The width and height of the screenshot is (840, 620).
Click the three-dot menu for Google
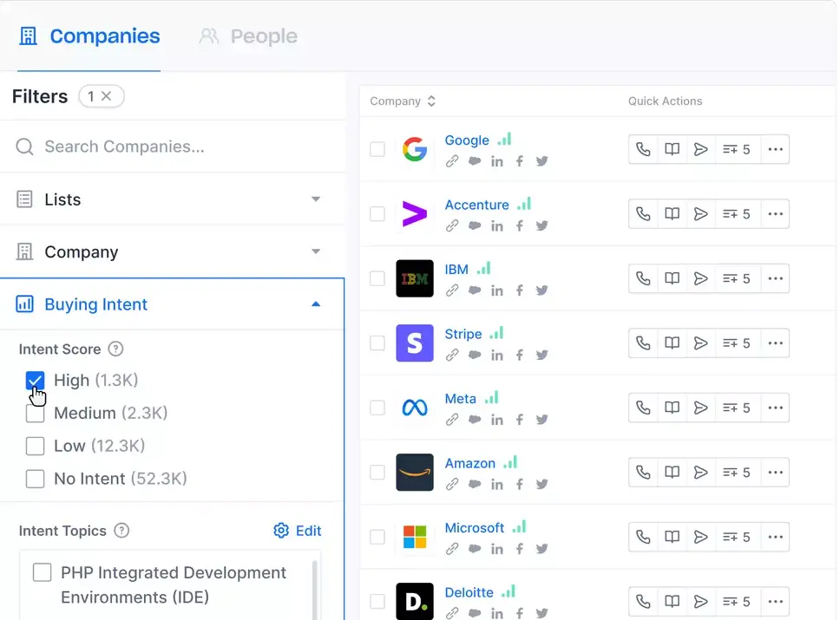[775, 149]
